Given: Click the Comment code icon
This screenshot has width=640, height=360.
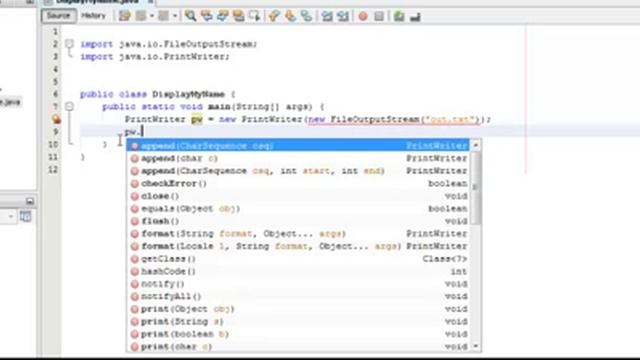Looking at the screenshot, I should (399, 16).
